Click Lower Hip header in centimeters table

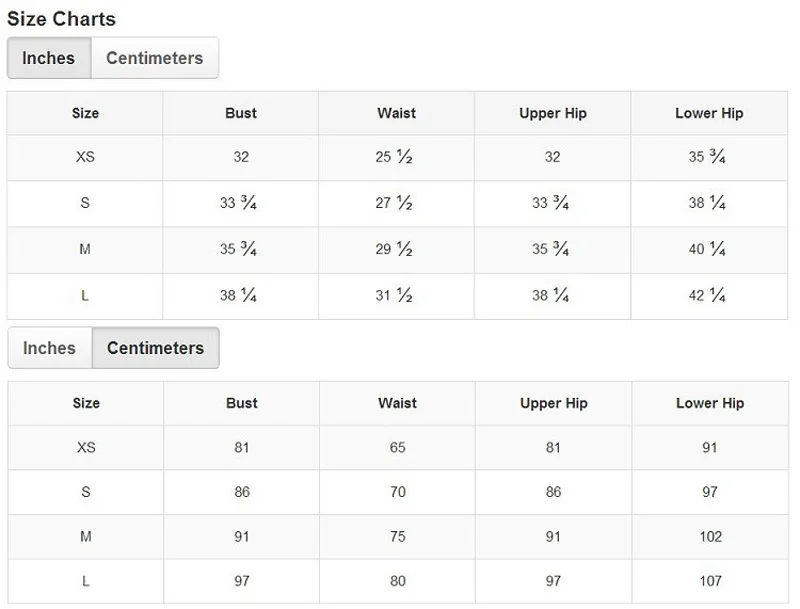[x=710, y=403]
